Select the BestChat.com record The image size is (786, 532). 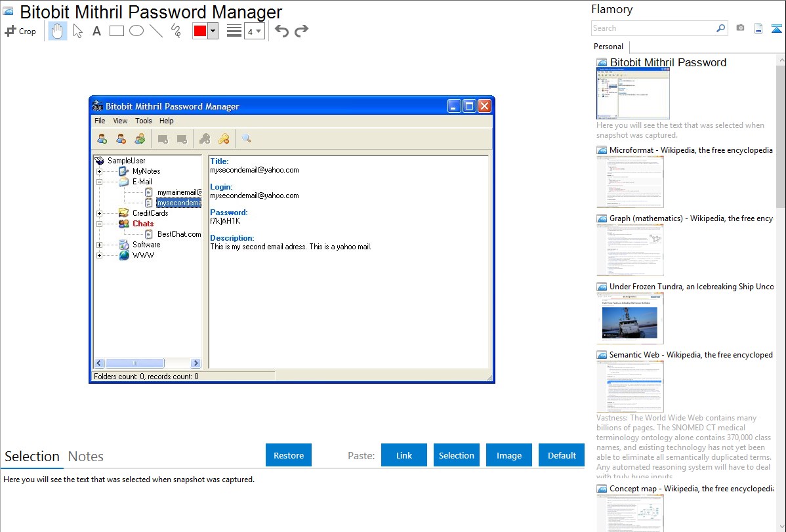tap(179, 235)
